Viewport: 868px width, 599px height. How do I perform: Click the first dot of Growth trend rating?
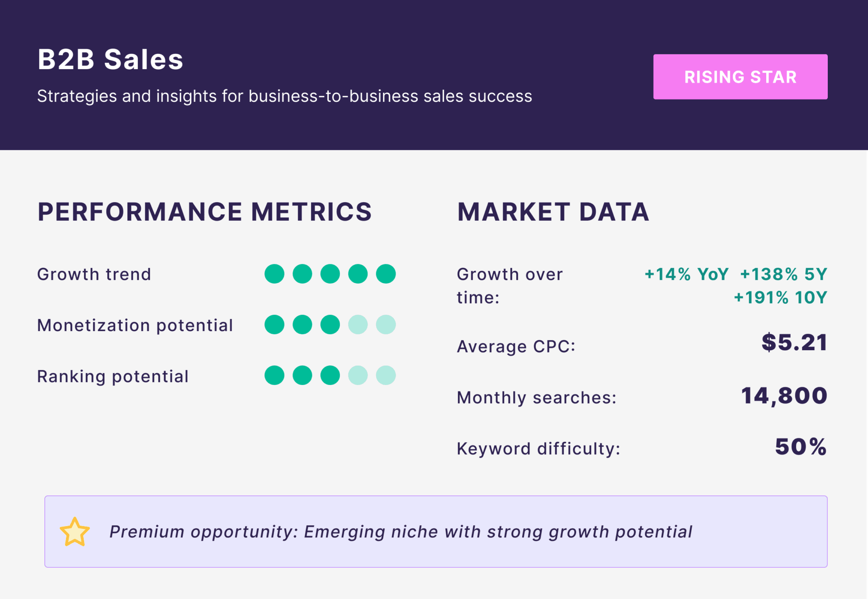pyautogui.click(x=274, y=274)
